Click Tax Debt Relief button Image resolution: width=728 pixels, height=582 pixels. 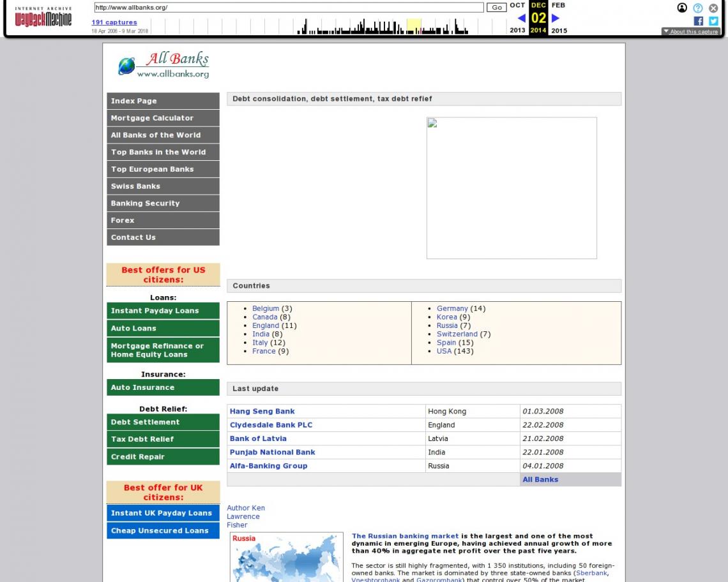coord(163,439)
